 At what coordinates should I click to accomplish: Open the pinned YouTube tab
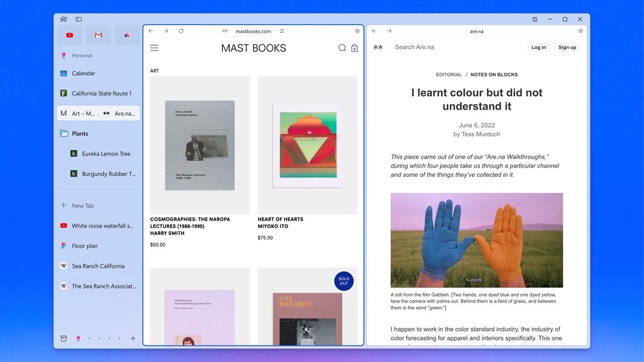pos(69,35)
